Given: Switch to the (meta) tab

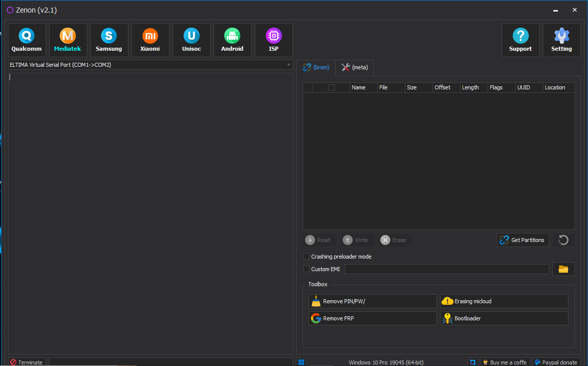Looking at the screenshot, I should 355,68.
